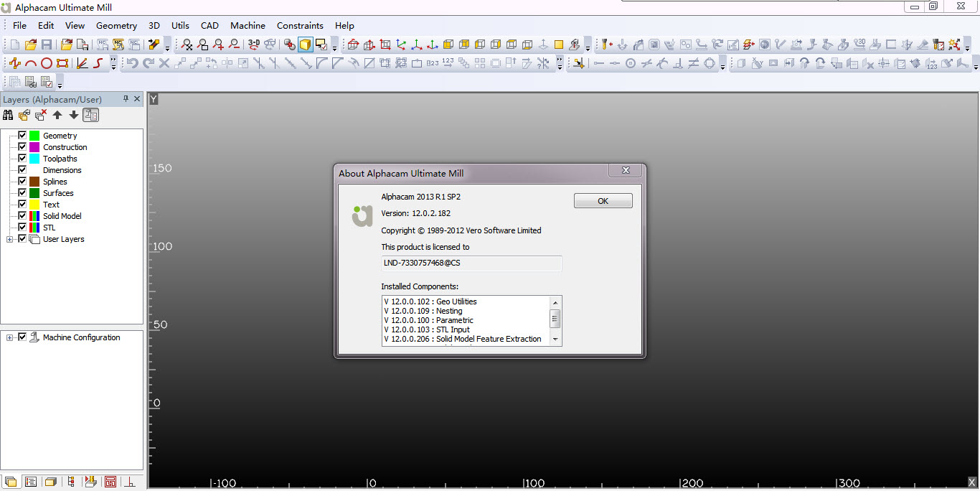Select the red circle drawing tool
The width and height of the screenshot is (980, 491).
point(47,63)
